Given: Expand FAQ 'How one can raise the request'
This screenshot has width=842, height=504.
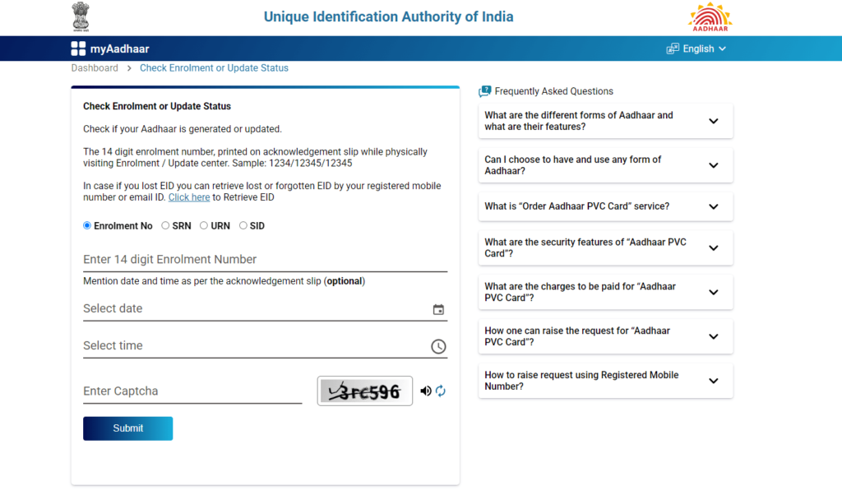Looking at the screenshot, I should 605,336.
